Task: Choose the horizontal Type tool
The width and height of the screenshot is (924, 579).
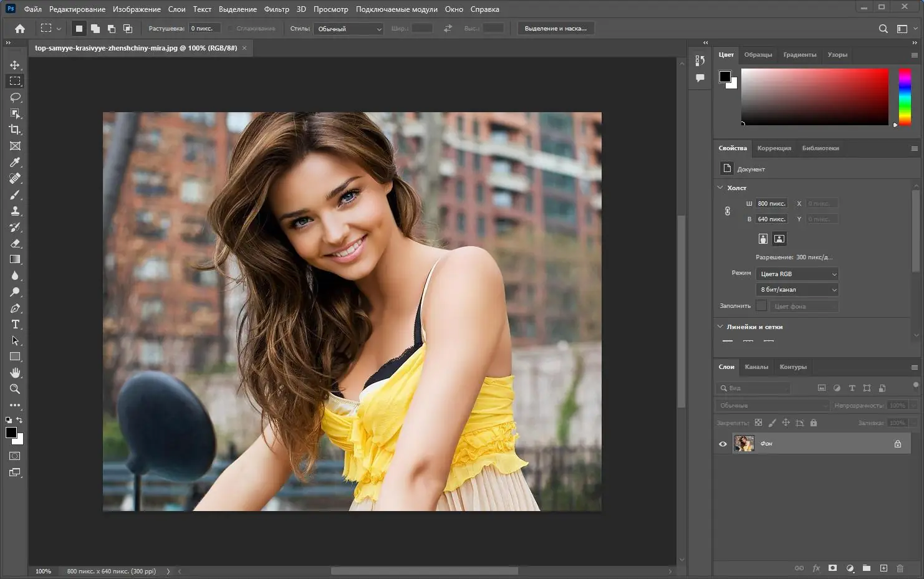Action: (x=15, y=324)
